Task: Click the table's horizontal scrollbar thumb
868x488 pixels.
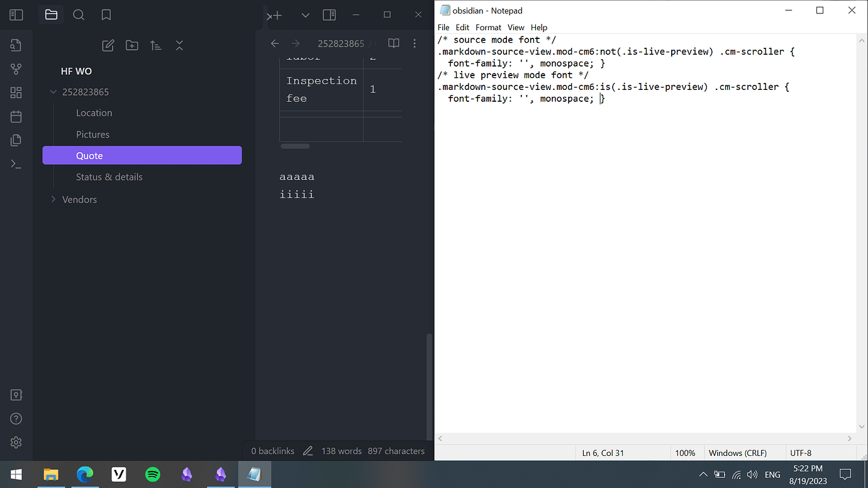Action: [295, 147]
